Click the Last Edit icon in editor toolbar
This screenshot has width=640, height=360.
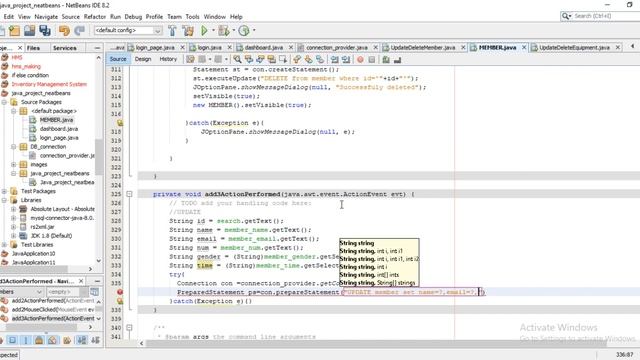pos(190,60)
